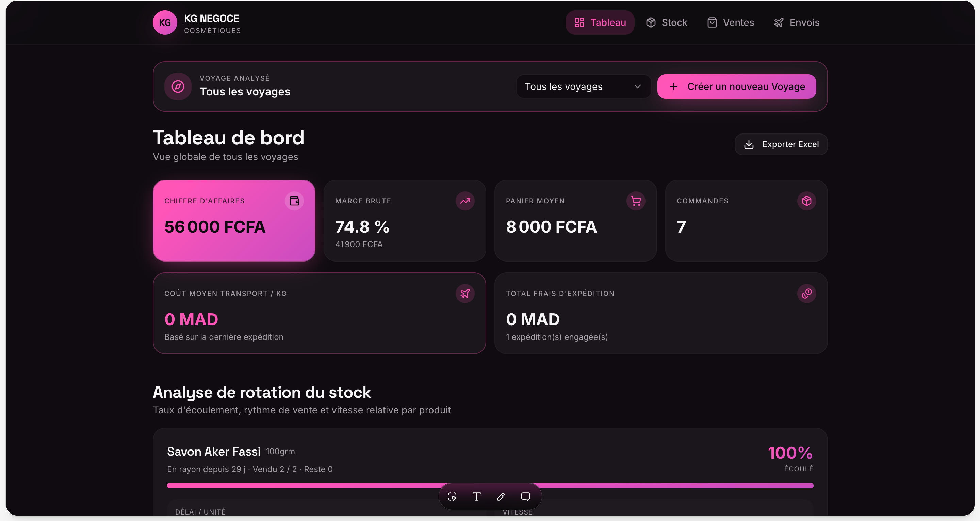This screenshot has height=521, width=980.
Task: Expand the Tous les voyages dropdown
Action: 583,86
